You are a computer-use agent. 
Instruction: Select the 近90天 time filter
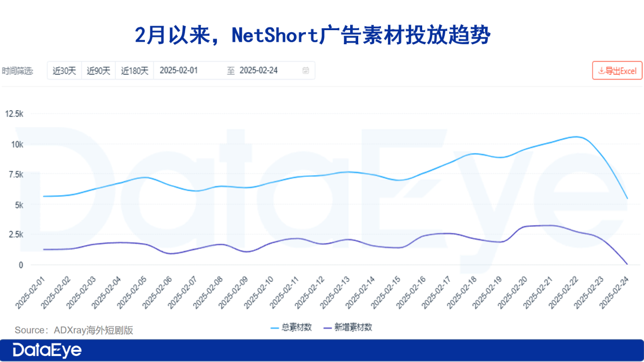(x=99, y=70)
